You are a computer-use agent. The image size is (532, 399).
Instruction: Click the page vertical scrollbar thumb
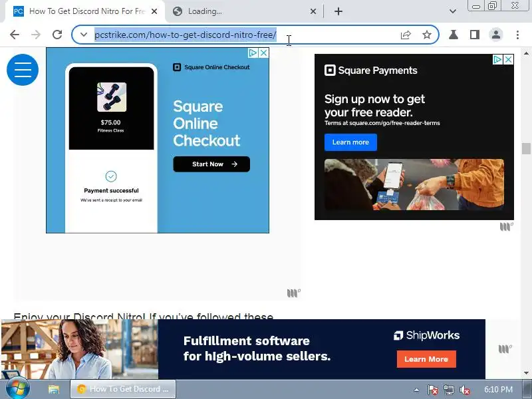(526, 148)
